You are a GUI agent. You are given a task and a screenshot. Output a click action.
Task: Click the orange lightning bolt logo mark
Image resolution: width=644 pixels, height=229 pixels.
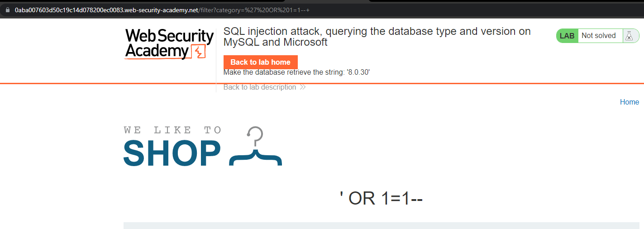(199, 52)
